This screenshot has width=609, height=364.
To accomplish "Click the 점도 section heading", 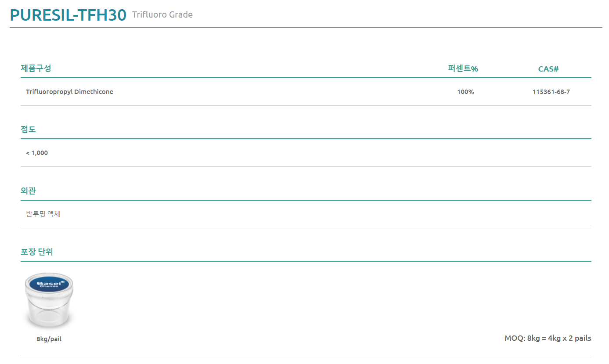I will click(x=28, y=130).
